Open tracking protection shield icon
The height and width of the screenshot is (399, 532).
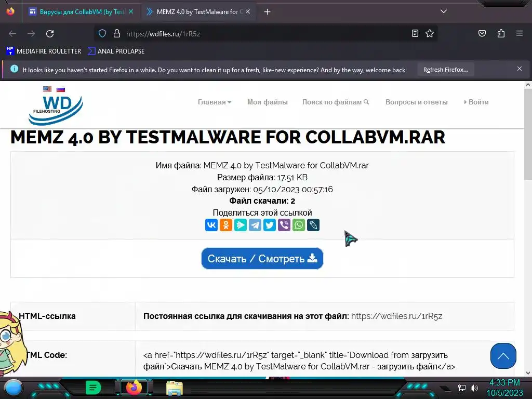(x=102, y=34)
